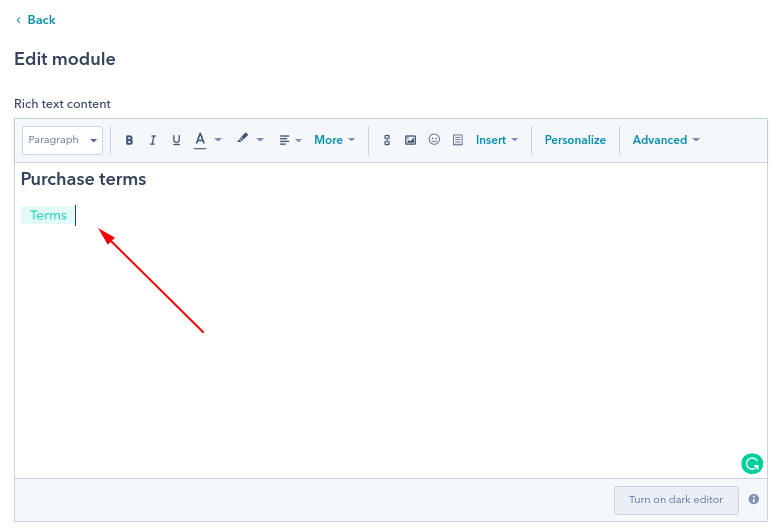Toggle italic formatting
This screenshot has width=778, height=531.
pyautogui.click(x=153, y=141)
